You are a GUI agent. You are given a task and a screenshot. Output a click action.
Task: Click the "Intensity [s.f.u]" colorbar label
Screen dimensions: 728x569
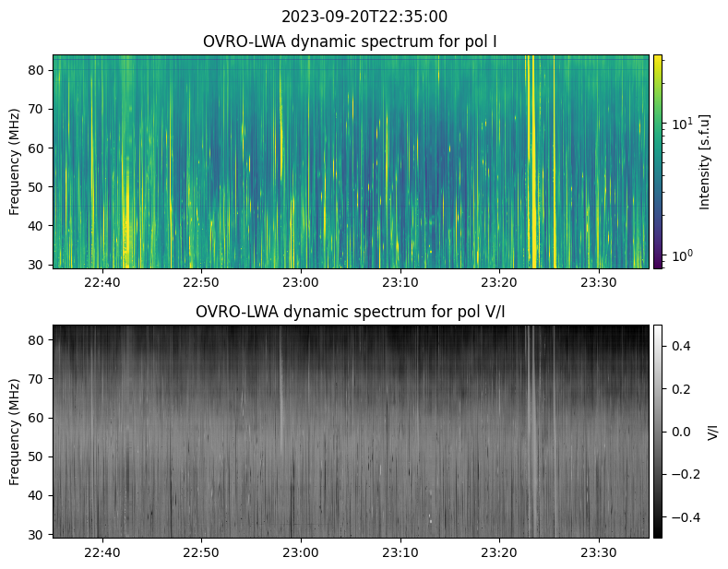[706, 161]
